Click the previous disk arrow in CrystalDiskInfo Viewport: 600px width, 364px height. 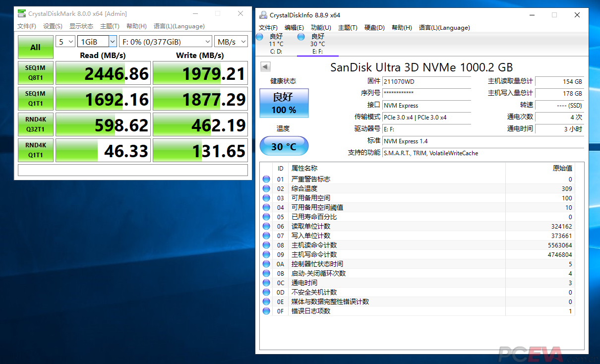pyautogui.click(x=265, y=66)
